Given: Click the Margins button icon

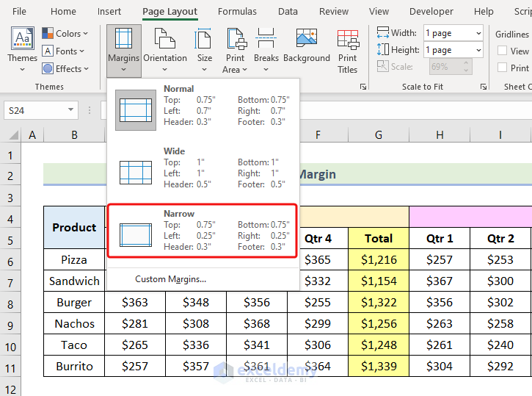Looking at the screenshot, I should [123, 38].
